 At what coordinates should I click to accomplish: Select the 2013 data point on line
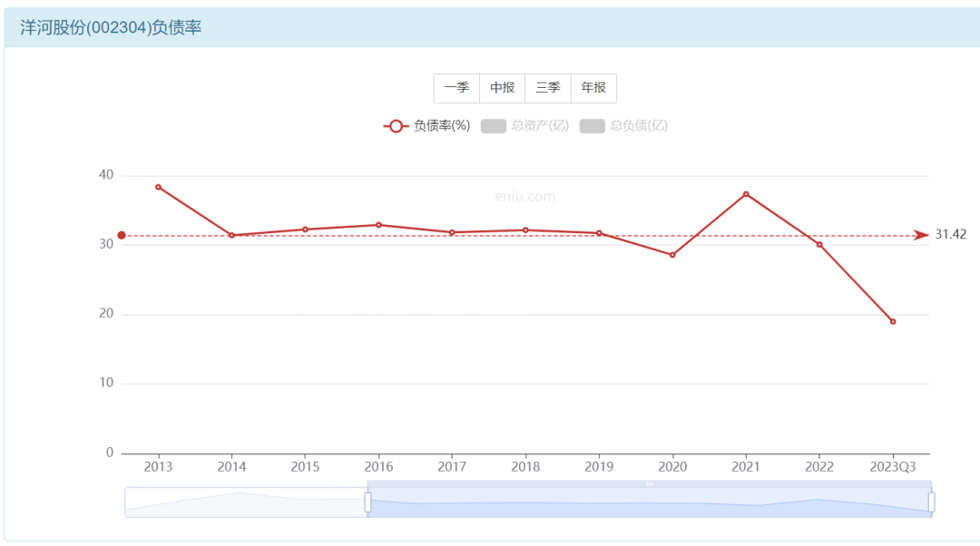(158, 188)
